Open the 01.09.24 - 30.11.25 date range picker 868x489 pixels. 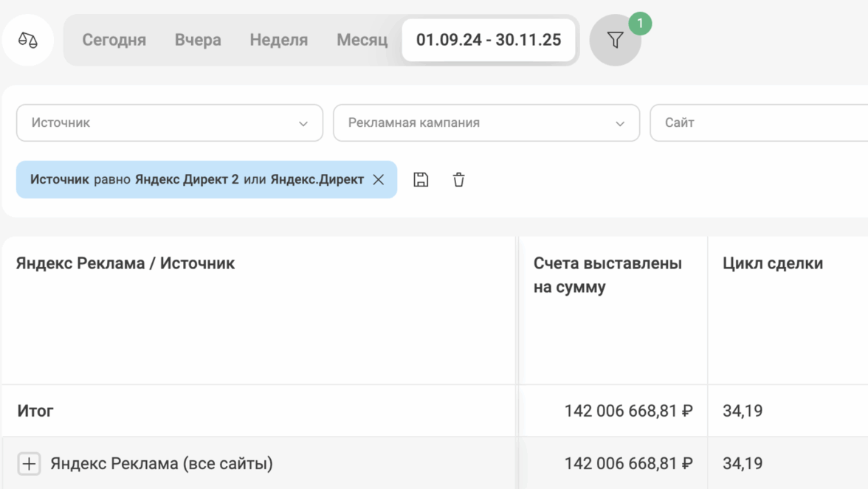click(489, 40)
